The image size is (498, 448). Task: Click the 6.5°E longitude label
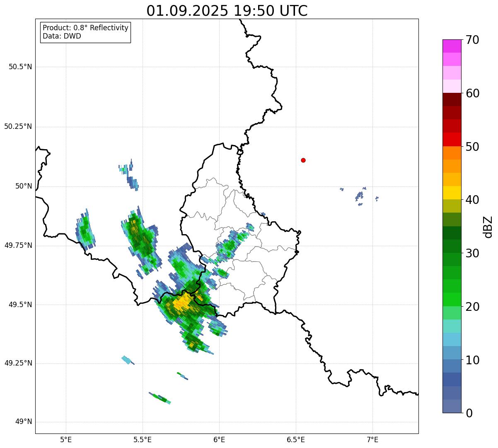296,439
